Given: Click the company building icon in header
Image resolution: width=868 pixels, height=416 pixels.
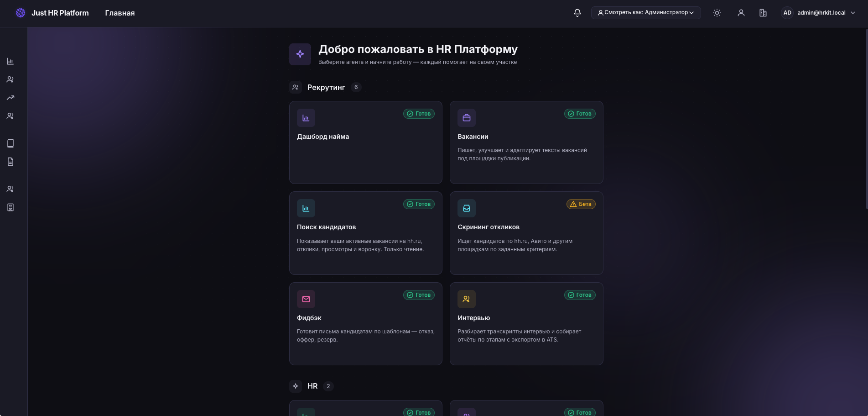Looking at the screenshot, I should [763, 13].
